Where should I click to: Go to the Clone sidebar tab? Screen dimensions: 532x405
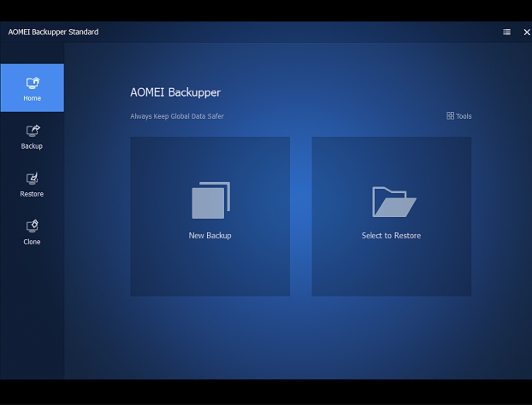[x=32, y=232]
